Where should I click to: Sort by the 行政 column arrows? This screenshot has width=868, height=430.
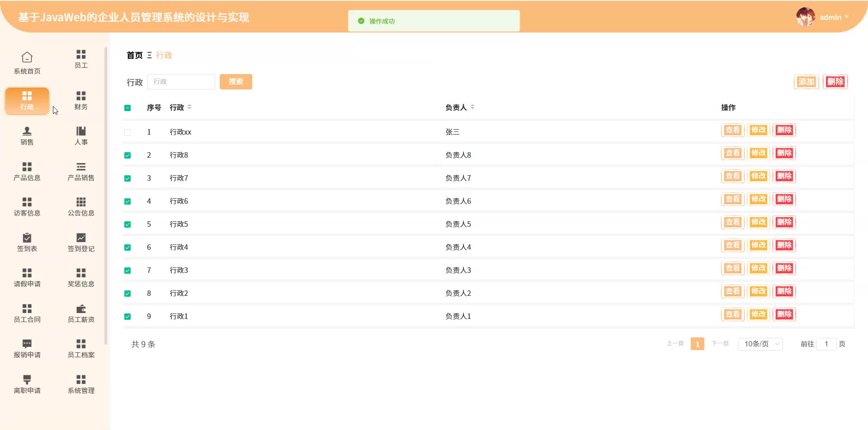pyautogui.click(x=189, y=107)
